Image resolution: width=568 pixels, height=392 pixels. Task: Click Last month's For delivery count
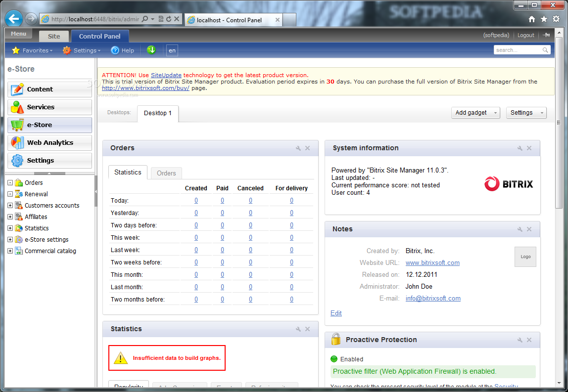(291, 287)
